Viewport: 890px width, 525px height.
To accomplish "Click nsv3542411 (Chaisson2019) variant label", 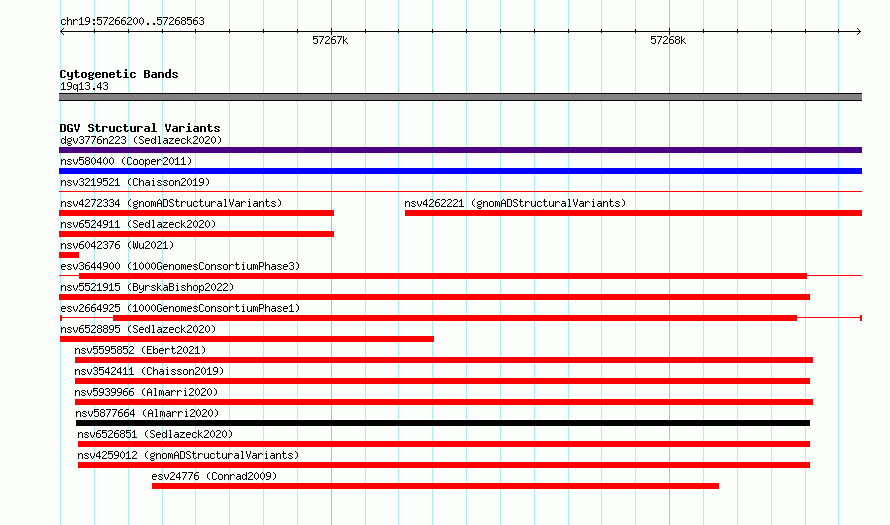I will pyautogui.click(x=149, y=371).
